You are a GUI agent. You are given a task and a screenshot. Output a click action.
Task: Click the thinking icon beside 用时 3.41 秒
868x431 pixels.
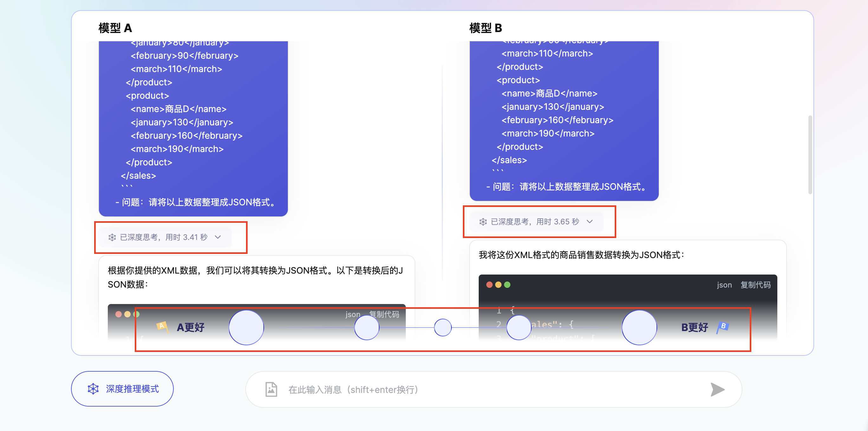click(x=112, y=237)
